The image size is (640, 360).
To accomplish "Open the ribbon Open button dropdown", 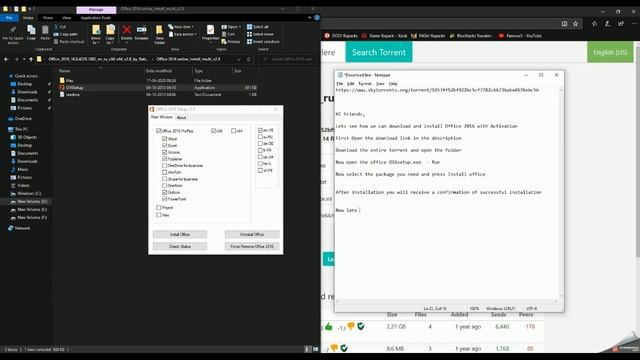I will pos(231,27).
